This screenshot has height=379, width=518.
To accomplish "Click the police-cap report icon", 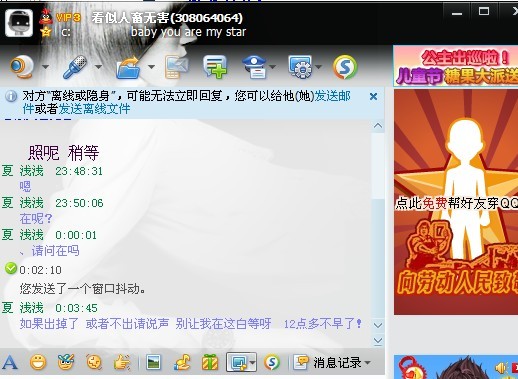I will [255, 67].
